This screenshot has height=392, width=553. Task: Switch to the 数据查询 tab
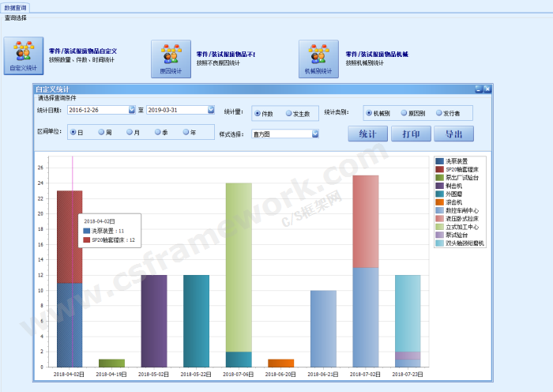tap(16, 7)
